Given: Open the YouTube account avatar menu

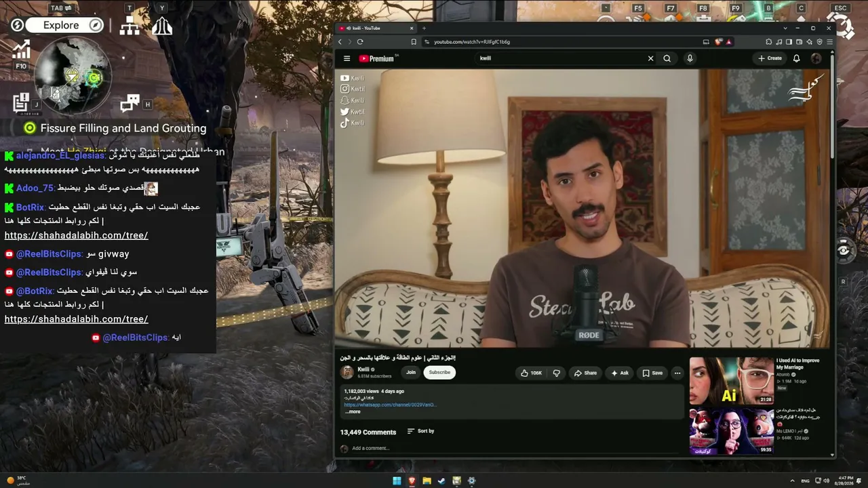Looking at the screenshot, I should click(x=816, y=58).
